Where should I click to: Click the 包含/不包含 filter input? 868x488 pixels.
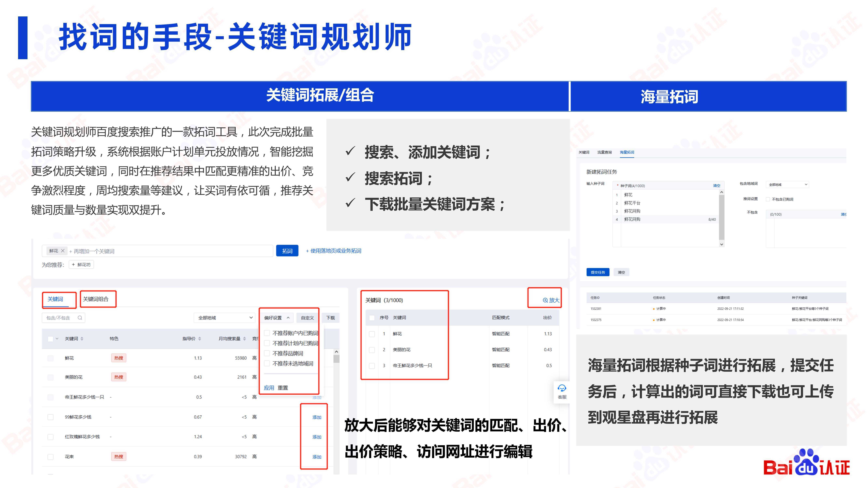[63, 318]
